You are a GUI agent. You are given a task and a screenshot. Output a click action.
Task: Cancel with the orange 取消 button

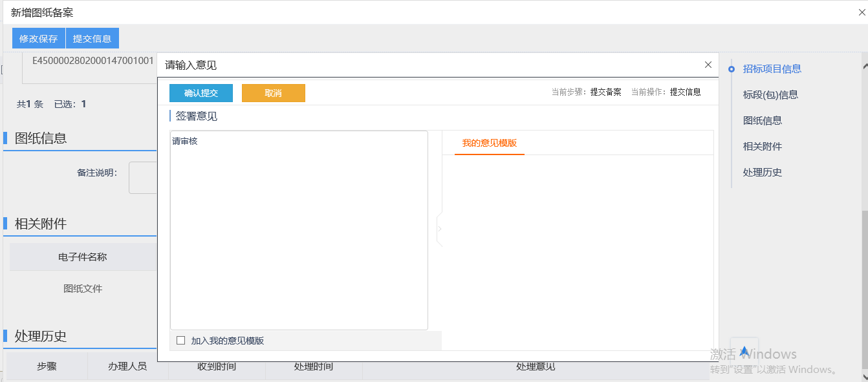click(x=273, y=93)
